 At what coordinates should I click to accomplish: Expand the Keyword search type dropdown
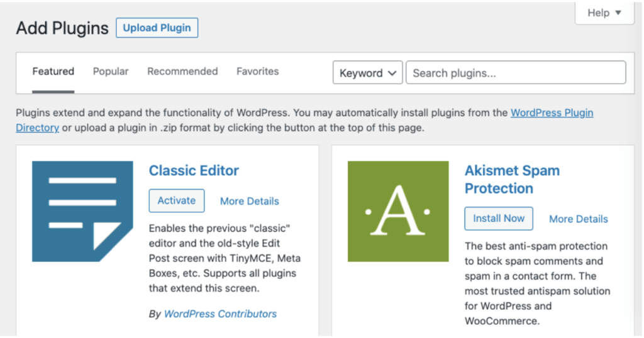pyautogui.click(x=367, y=73)
